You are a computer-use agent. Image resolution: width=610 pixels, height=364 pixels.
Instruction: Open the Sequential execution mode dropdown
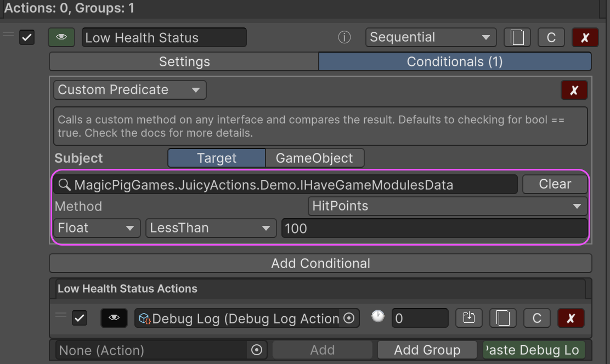click(x=431, y=37)
